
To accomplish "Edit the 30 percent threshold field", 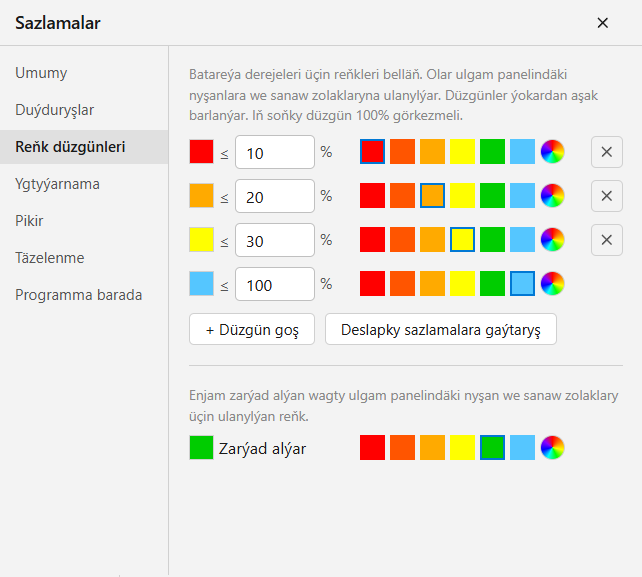I will point(275,240).
